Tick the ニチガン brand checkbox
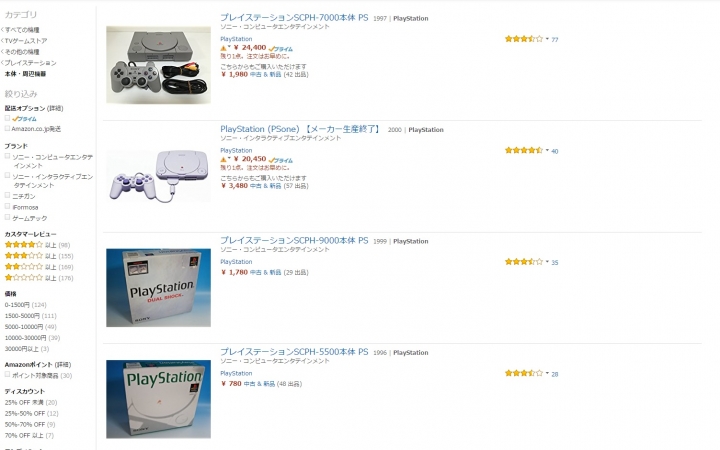720x450 pixels. [x=7, y=196]
